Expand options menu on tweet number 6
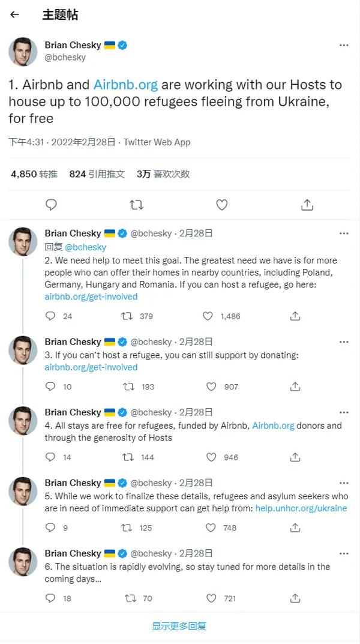Image resolution: width=360 pixels, height=644 pixels. (344, 553)
